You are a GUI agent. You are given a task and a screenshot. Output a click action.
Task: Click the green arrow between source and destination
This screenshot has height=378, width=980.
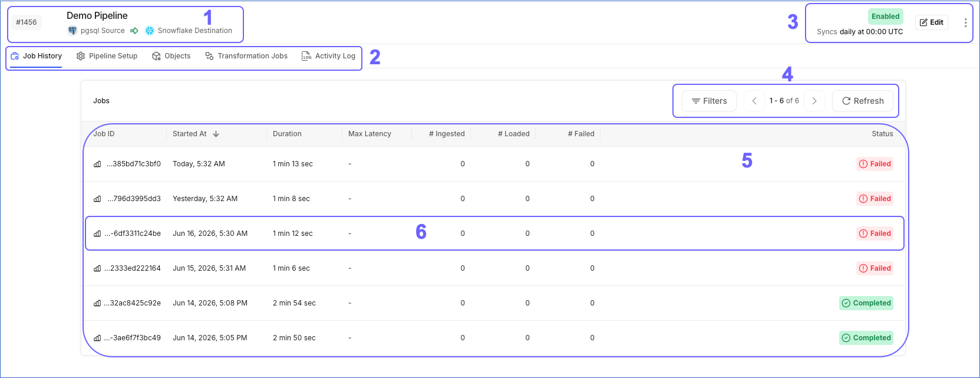point(134,31)
